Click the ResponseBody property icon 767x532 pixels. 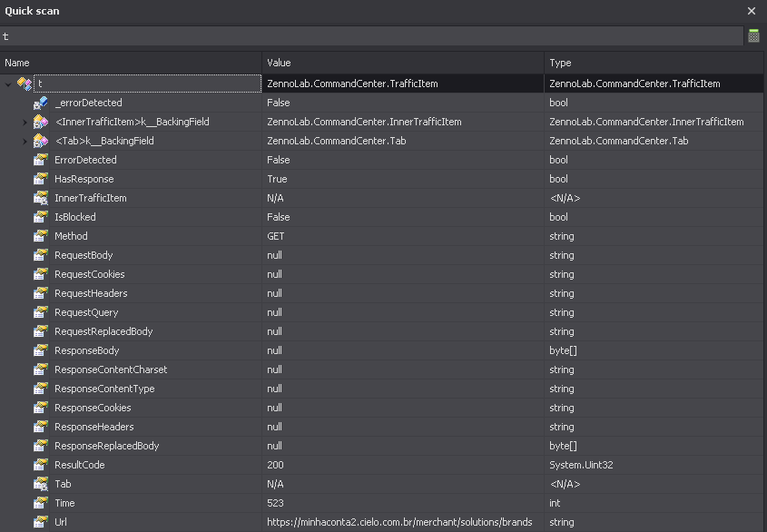[41, 350]
